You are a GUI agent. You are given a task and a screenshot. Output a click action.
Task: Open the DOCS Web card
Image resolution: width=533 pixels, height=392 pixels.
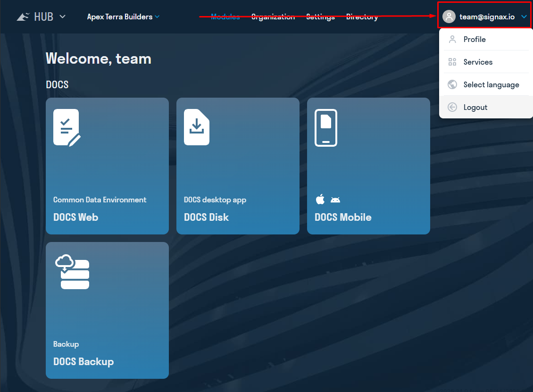tap(107, 166)
